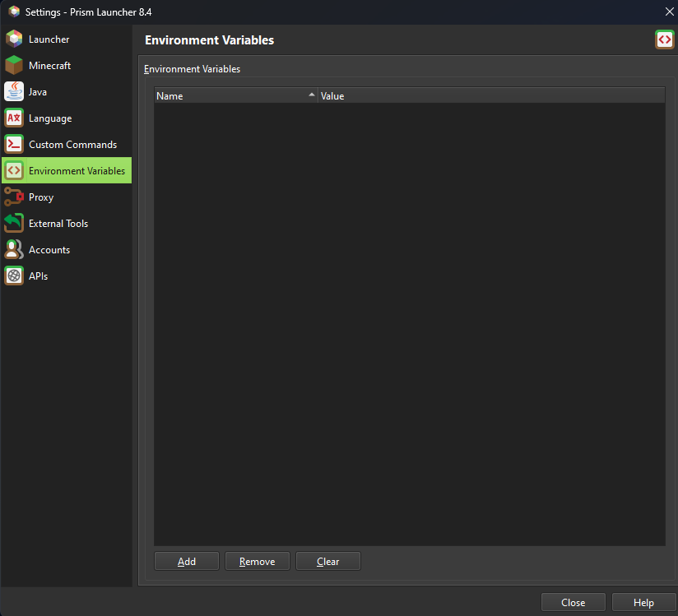The width and height of the screenshot is (678, 616).
Task: Click the sort arrow in Name column
Action: click(311, 95)
